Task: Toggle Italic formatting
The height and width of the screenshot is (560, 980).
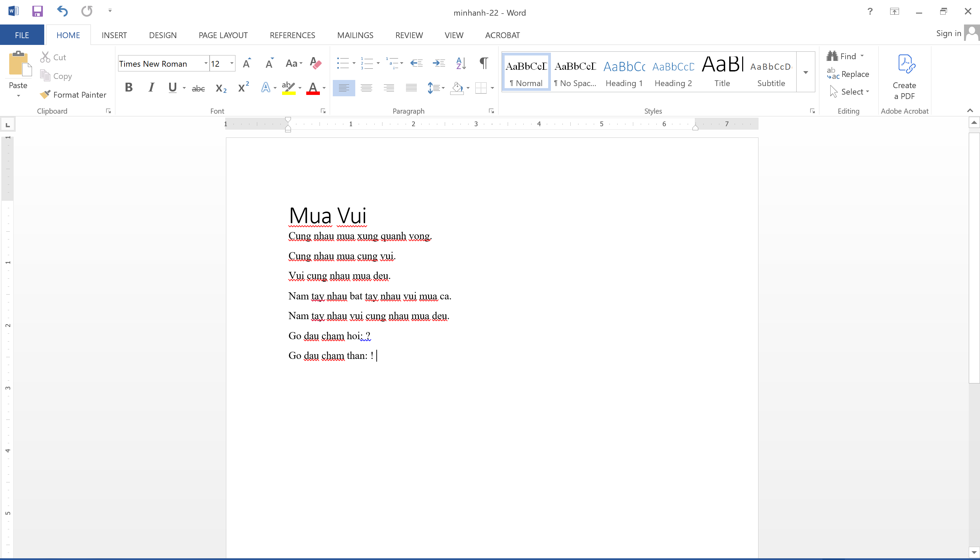Action: tap(151, 88)
